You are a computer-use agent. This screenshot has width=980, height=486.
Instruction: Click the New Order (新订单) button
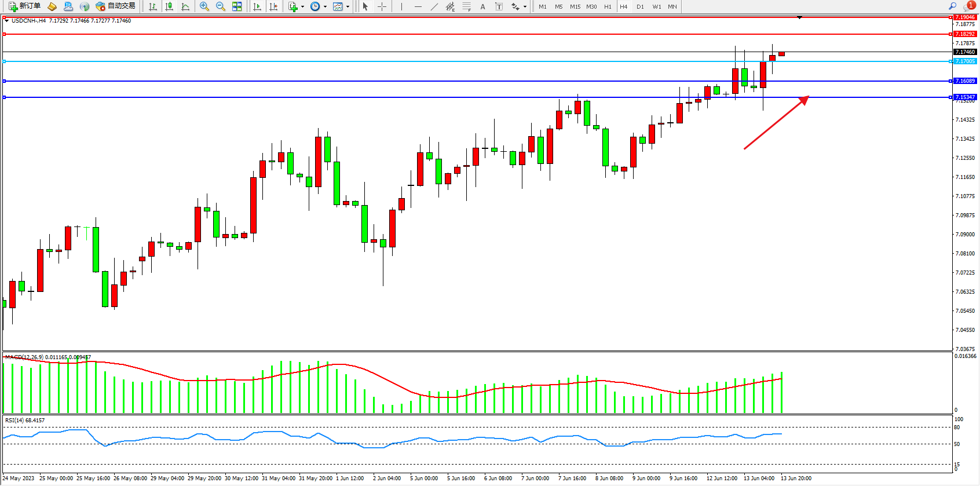tap(24, 6)
